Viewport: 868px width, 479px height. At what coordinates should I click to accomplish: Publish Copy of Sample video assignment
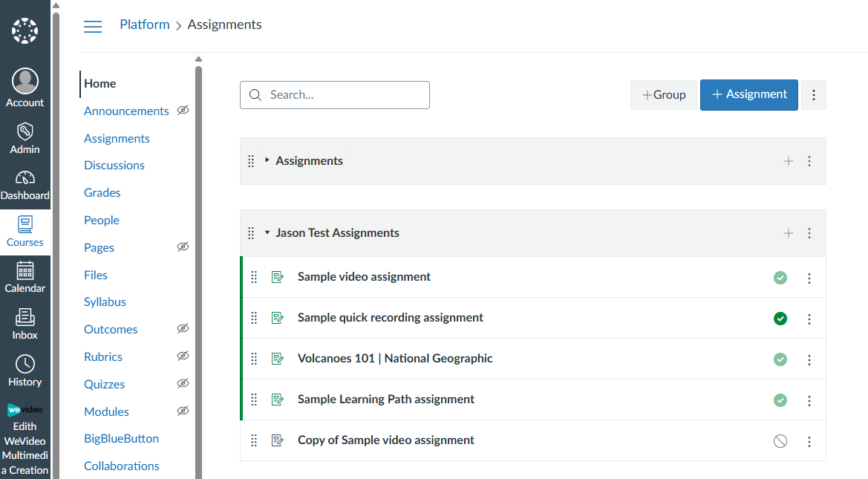click(780, 441)
